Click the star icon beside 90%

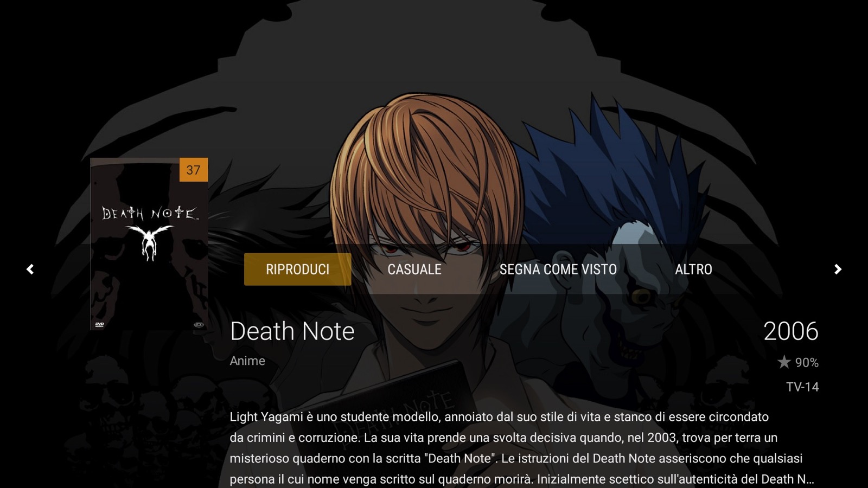tap(784, 362)
